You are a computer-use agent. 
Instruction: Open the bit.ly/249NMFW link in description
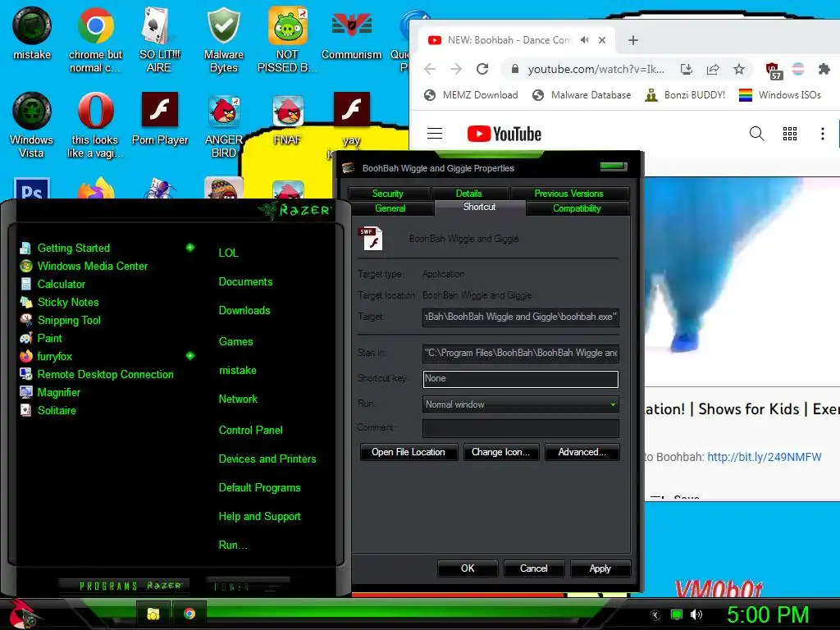pyautogui.click(x=765, y=457)
